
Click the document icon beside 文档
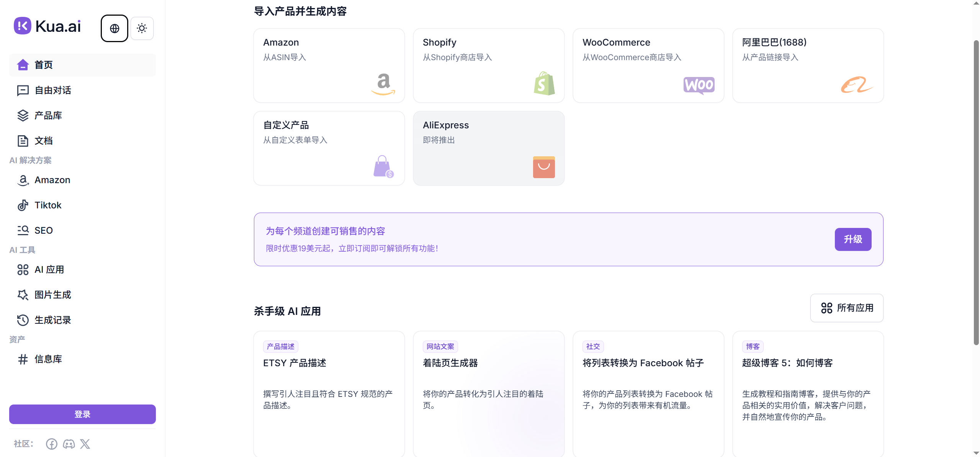tap(23, 141)
